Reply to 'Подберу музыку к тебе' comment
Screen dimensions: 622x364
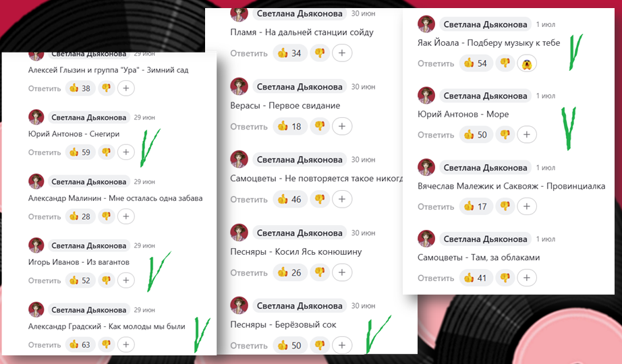point(436,64)
